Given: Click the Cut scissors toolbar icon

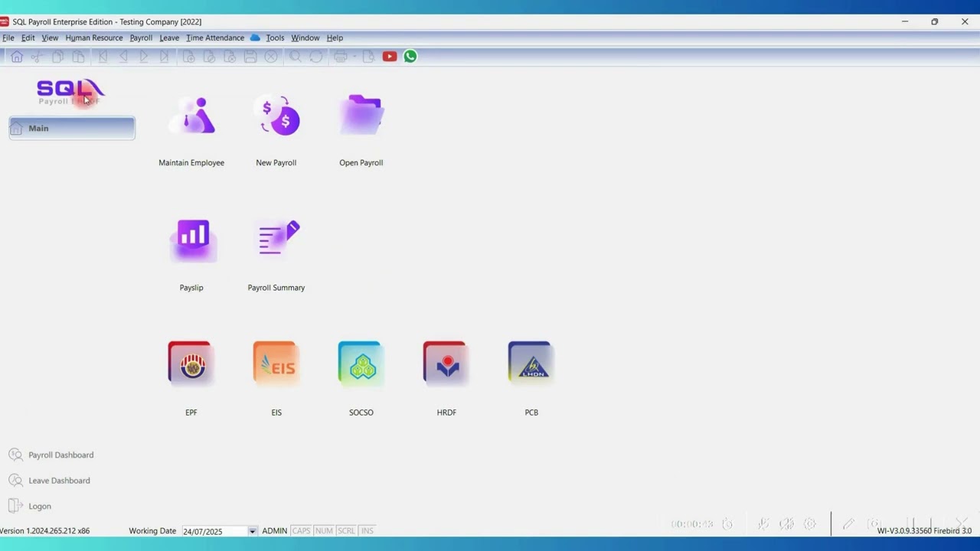Looking at the screenshot, I should pyautogui.click(x=37, y=57).
